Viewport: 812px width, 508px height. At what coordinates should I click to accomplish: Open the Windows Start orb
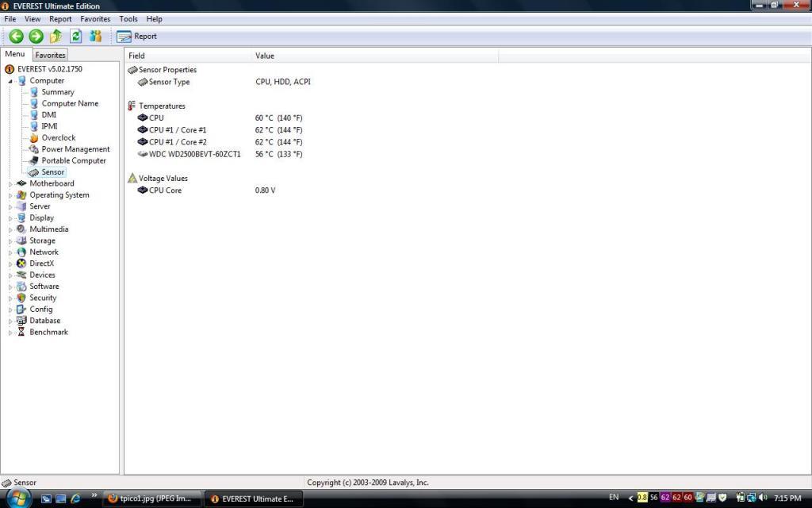coord(19,498)
